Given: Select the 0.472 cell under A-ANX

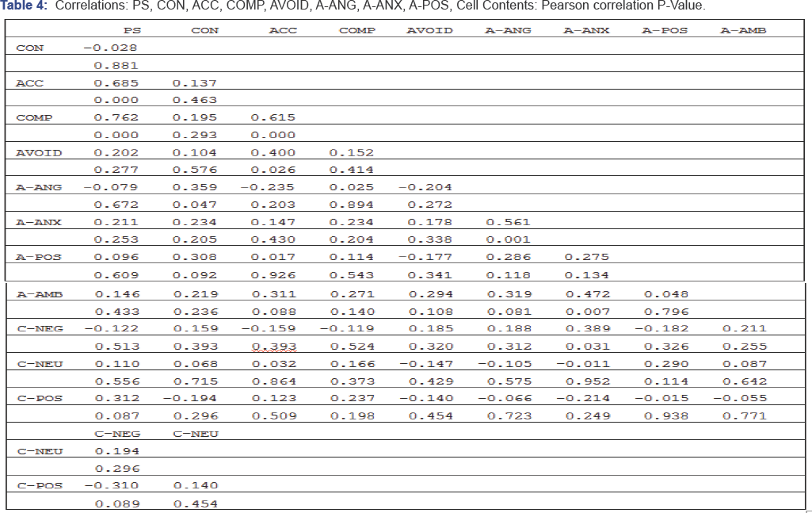Looking at the screenshot, I should 586,294.
